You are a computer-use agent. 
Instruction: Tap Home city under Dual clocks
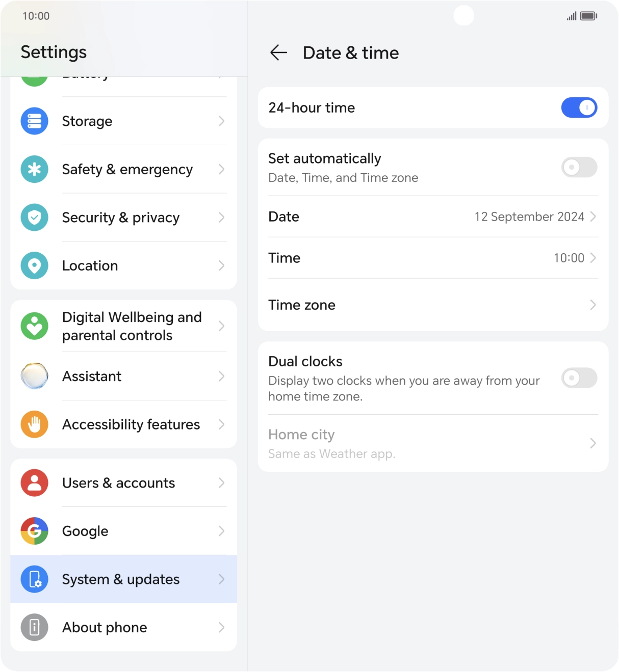(x=433, y=443)
